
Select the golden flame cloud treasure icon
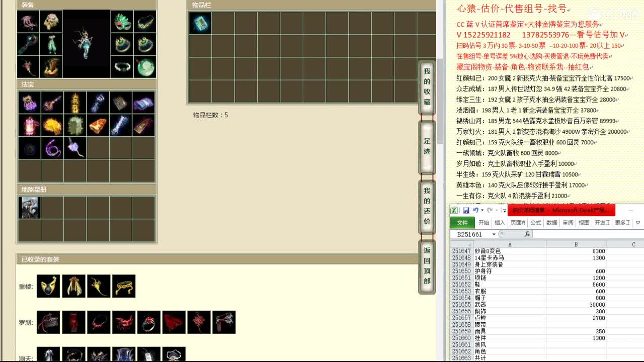pos(52,125)
